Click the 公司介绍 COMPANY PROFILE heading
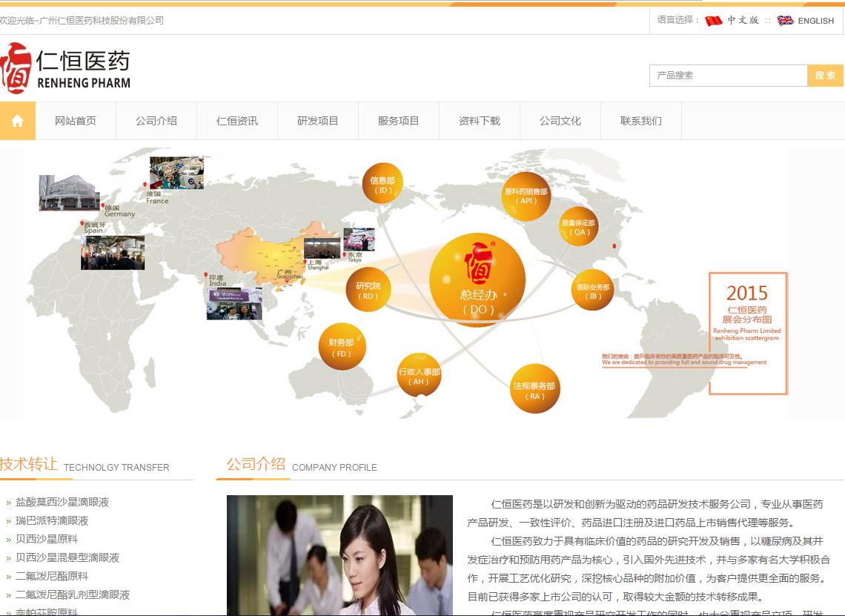Image resolution: width=845 pixels, height=616 pixels. (x=302, y=465)
